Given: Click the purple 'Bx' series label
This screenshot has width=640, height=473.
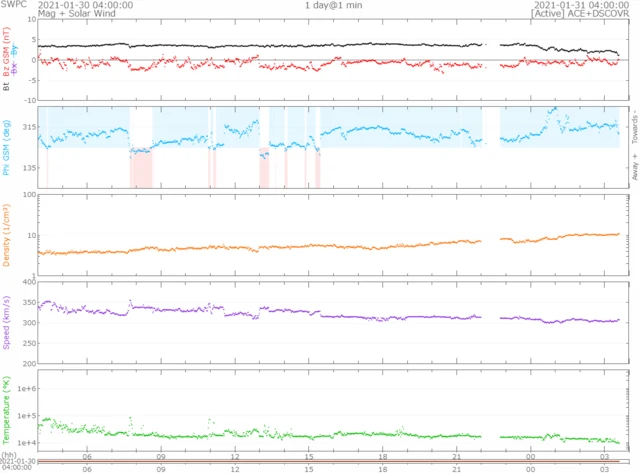Looking at the screenshot, I should (x=14, y=69).
